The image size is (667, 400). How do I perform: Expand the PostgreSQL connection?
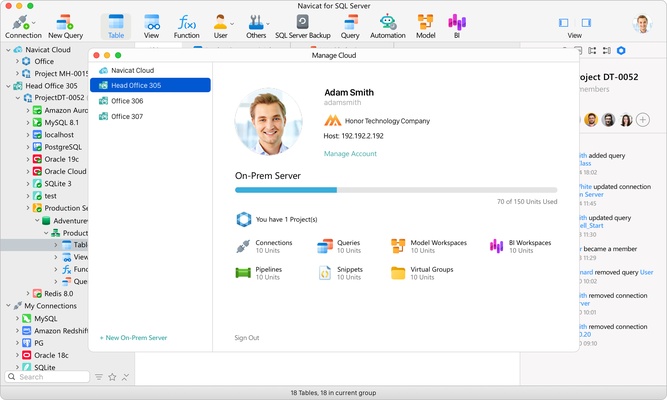coord(28,147)
